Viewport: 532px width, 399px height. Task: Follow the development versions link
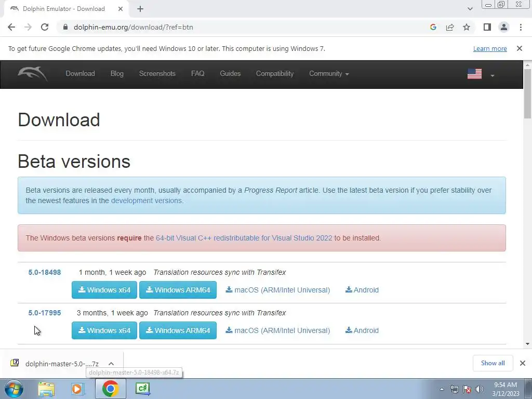coord(147,201)
